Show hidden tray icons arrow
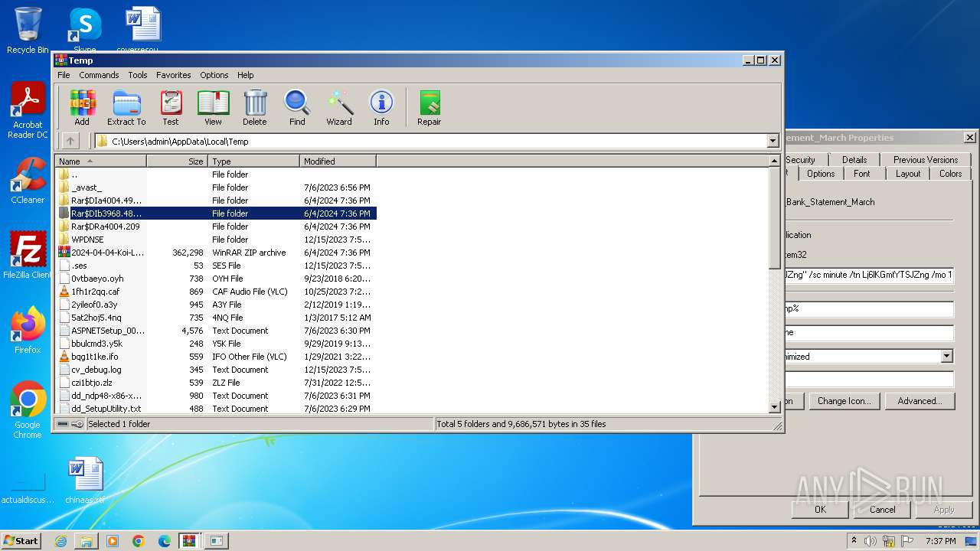 pos(854,541)
